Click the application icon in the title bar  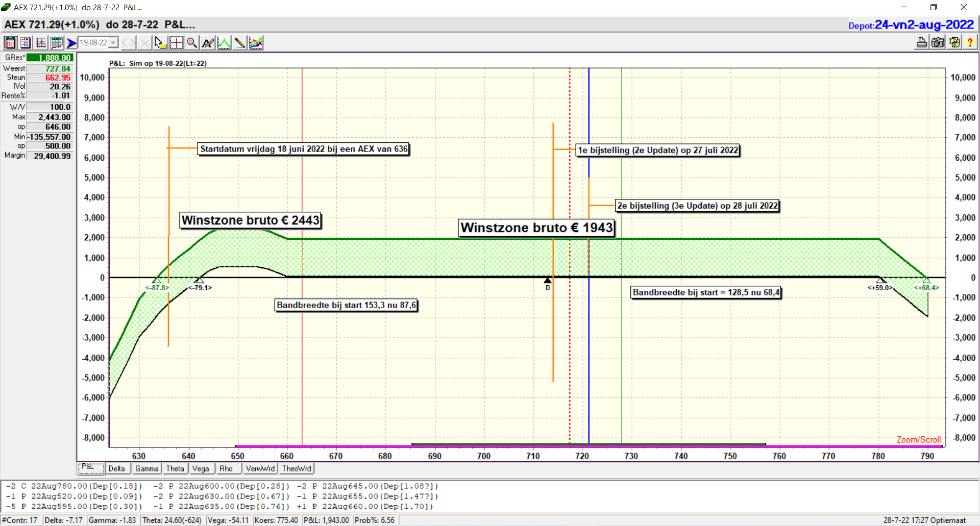click(x=6, y=7)
